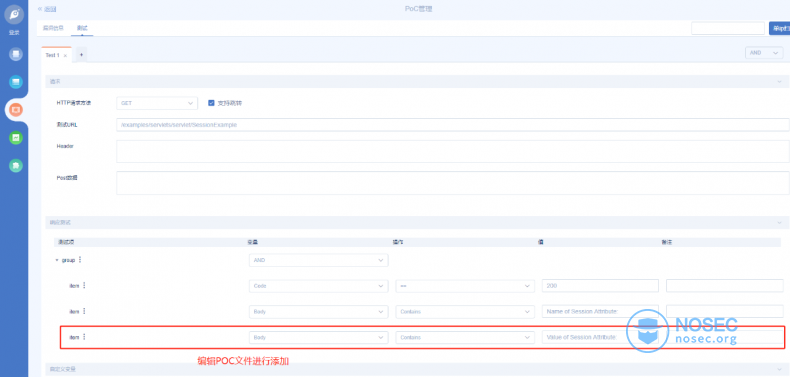The height and width of the screenshot is (377, 790).
Task: Click the PoC管理 page title
Action: (x=418, y=9)
